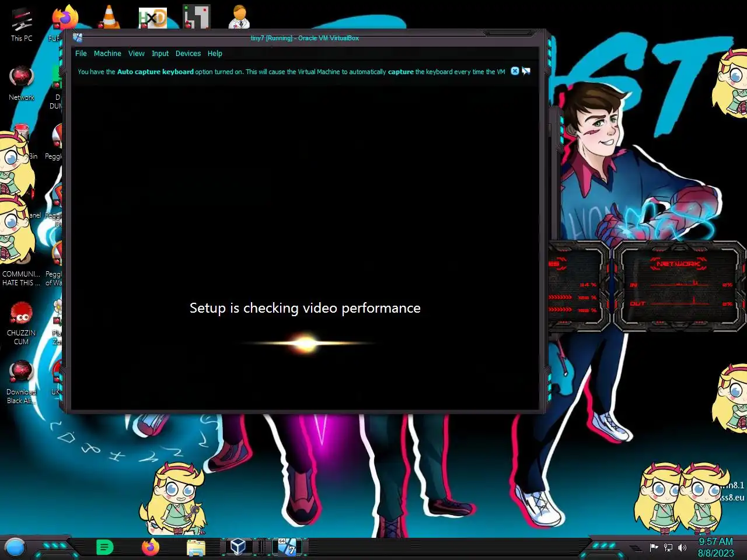Click the VirtualBox title bar window icon
The height and width of the screenshot is (560, 747).
(x=78, y=38)
